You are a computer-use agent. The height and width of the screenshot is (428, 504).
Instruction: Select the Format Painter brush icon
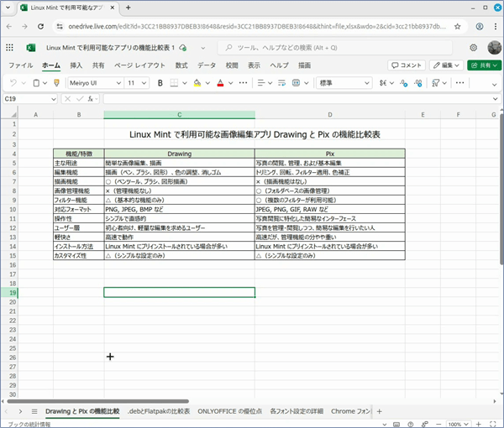point(56,83)
